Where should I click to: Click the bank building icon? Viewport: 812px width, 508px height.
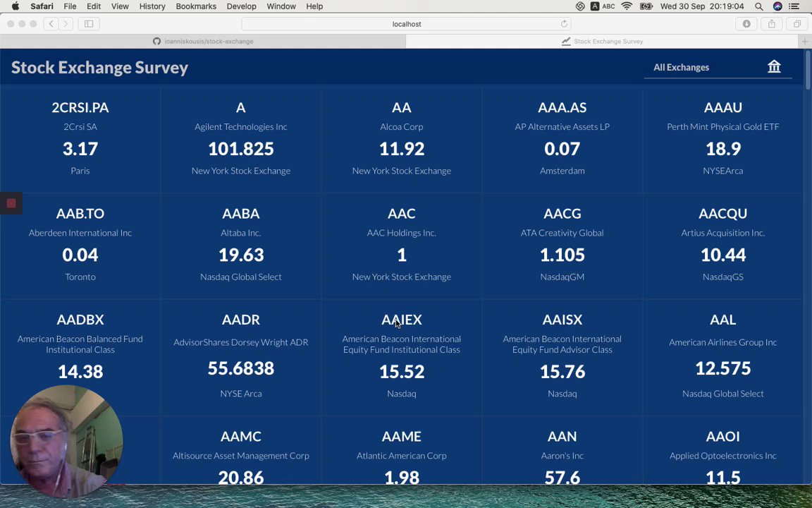click(x=774, y=66)
